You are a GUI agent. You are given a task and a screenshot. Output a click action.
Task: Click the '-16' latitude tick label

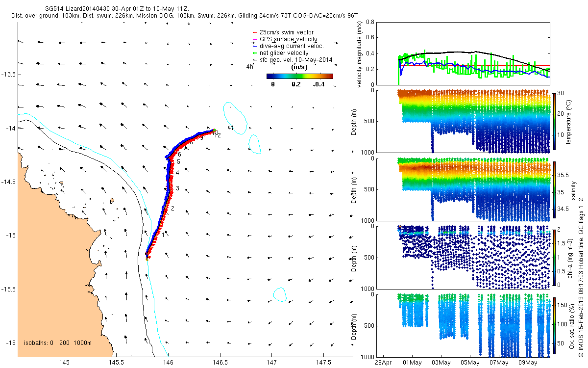[x=12, y=342]
